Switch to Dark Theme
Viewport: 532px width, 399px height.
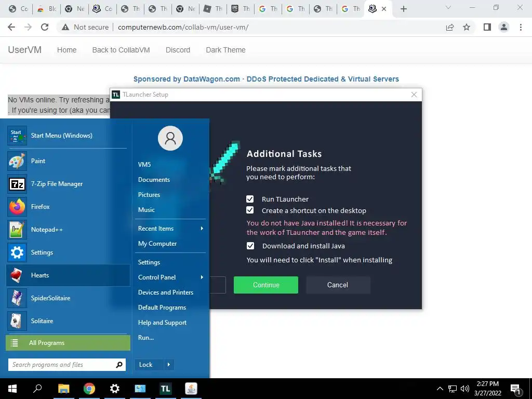click(225, 50)
